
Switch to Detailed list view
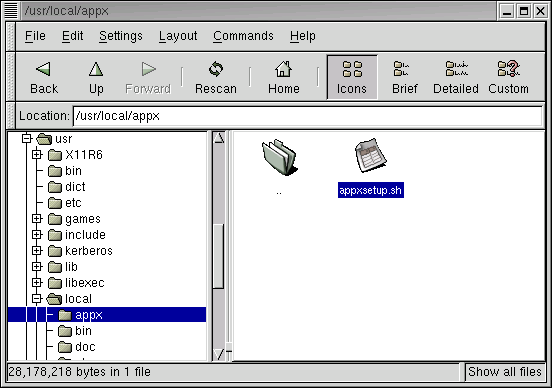(x=456, y=78)
